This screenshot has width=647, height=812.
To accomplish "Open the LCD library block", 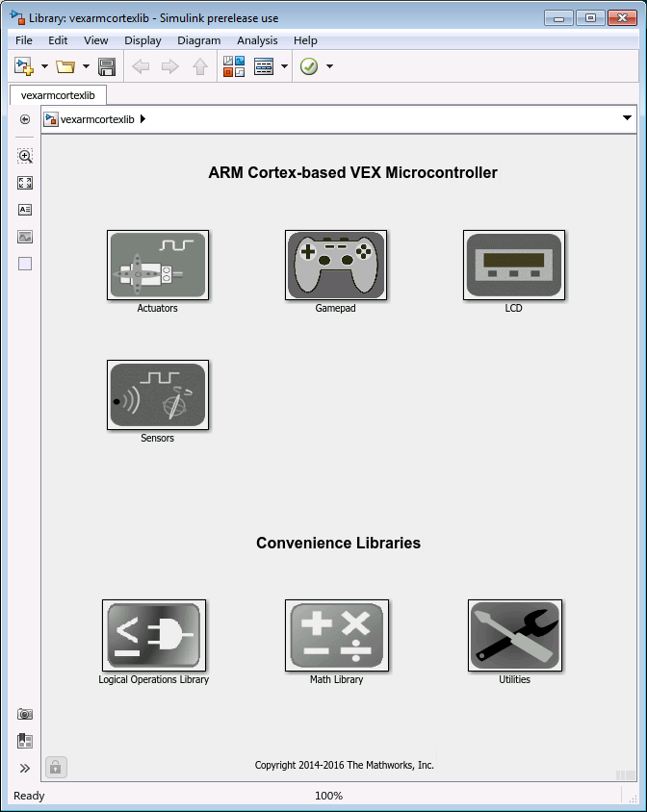I will point(513,266).
